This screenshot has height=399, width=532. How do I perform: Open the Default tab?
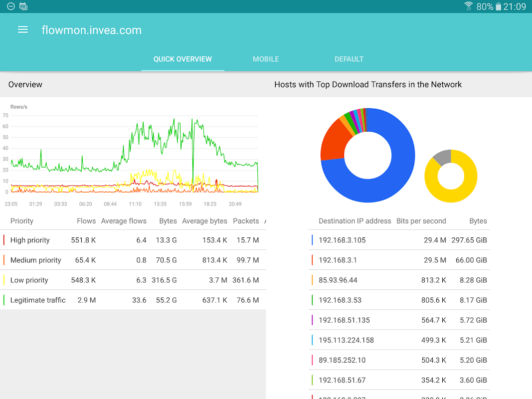[x=349, y=59]
